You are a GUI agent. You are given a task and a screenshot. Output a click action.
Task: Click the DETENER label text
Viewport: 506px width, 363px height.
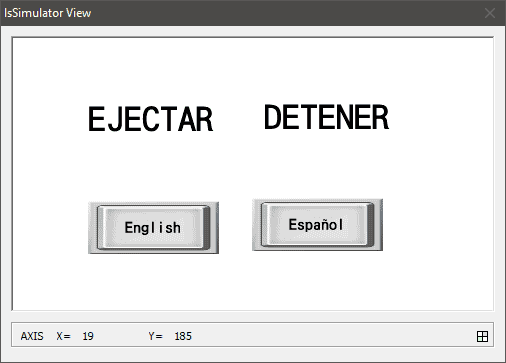click(326, 117)
